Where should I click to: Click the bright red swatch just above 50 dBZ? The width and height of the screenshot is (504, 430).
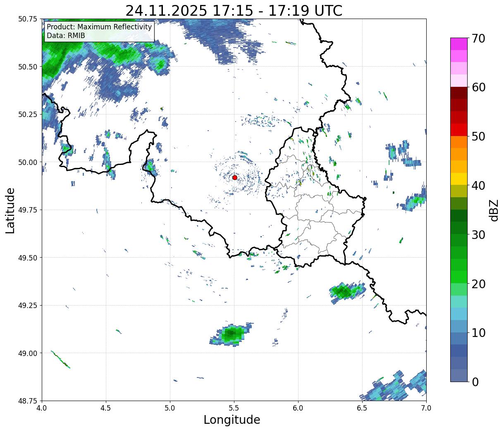459,130
